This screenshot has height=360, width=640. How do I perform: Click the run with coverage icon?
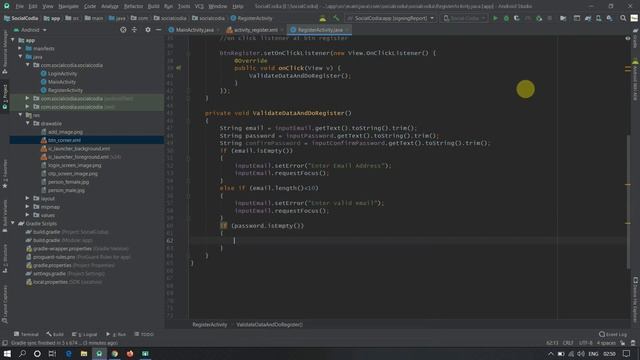tap(517, 18)
